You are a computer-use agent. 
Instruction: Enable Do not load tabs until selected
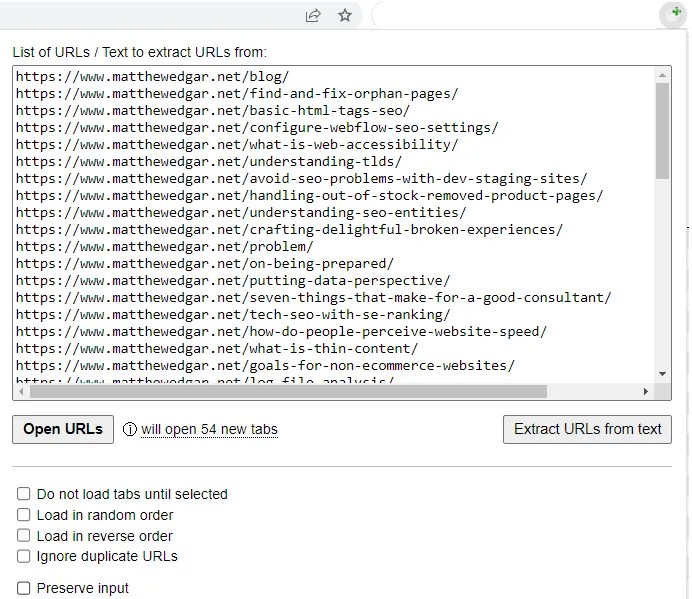pyautogui.click(x=23, y=494)
